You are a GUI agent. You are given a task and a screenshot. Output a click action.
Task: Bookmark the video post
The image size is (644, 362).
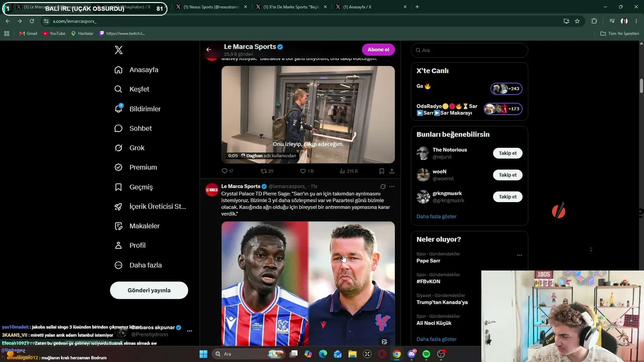381,171
